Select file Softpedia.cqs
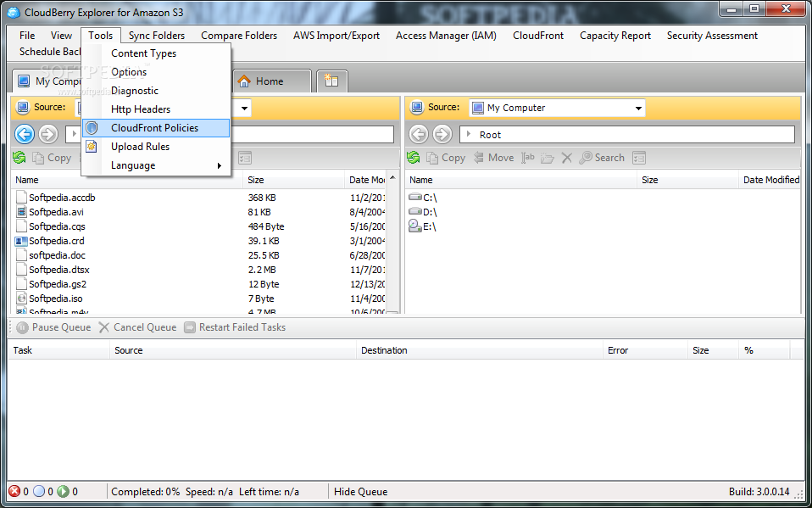812x508 pixels. click(57, 226)
